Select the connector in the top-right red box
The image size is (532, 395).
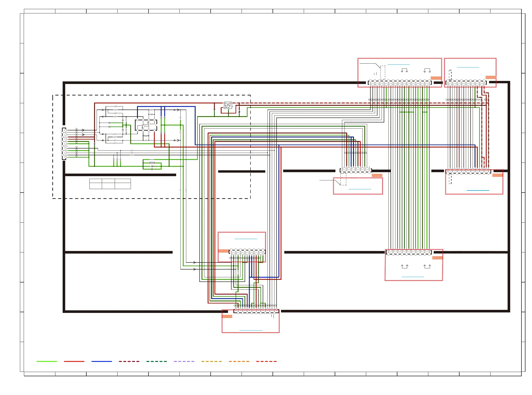(x=466, y=83)
